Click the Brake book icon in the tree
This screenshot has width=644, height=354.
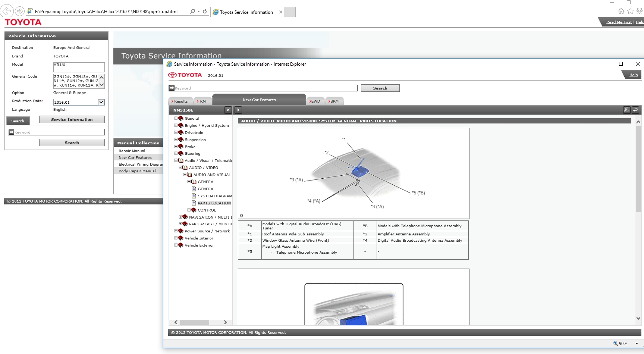tap(181, 147)
